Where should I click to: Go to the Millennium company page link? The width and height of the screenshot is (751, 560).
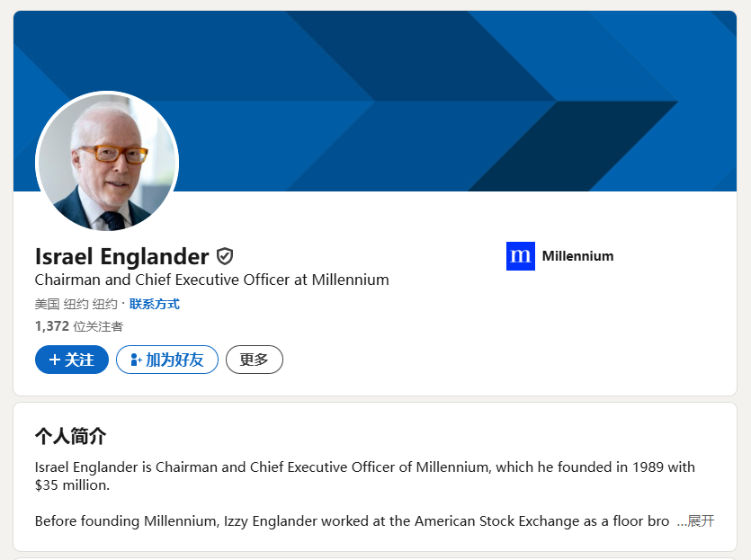click(560, 256)
